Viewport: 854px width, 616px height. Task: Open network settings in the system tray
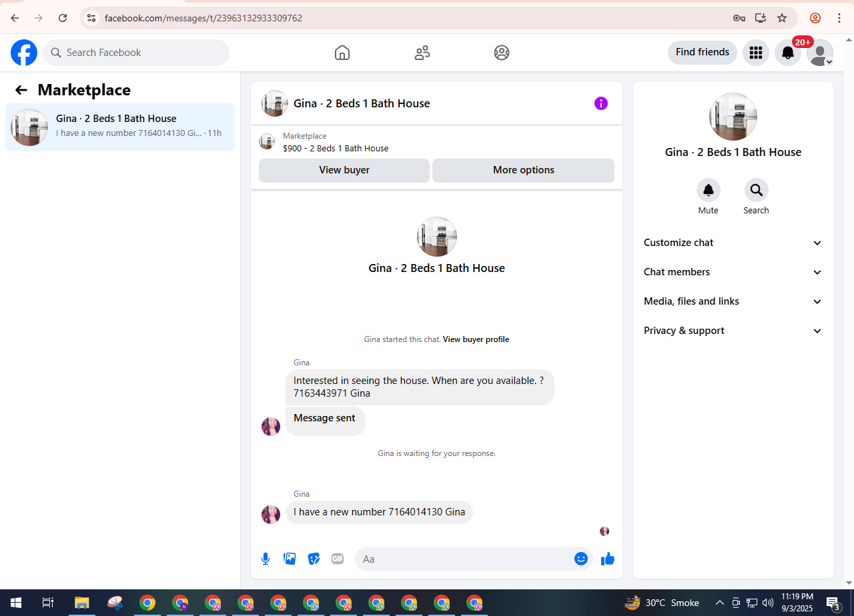coord(752,603)
